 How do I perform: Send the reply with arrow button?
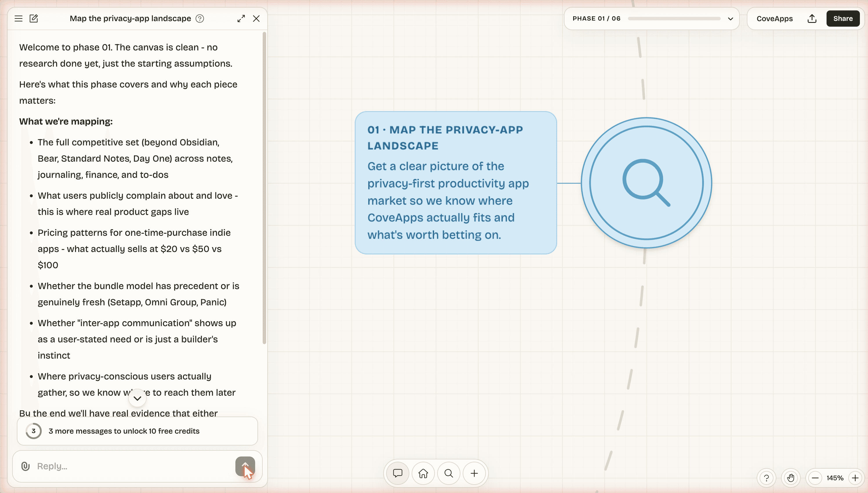(x=245, y=466)
